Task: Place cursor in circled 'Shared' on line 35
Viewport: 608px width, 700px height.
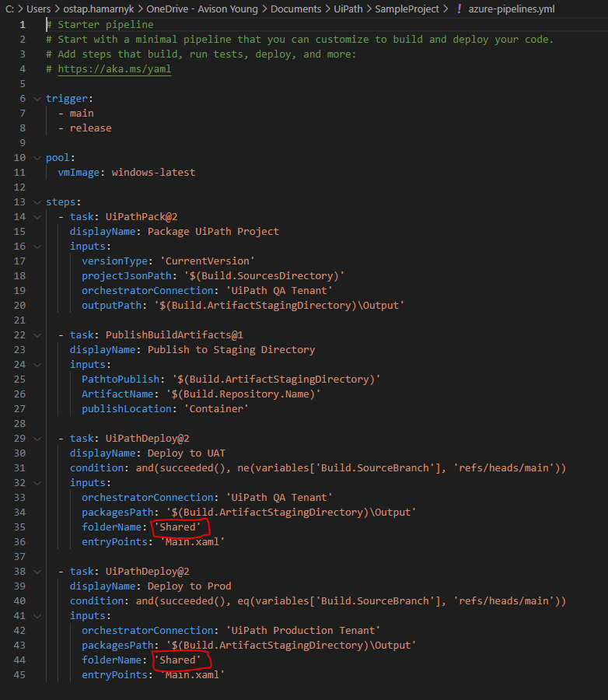Action: point(178,527)
